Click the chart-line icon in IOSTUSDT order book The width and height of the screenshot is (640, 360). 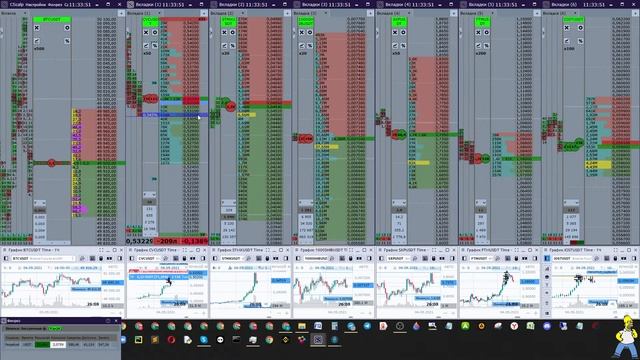(567, 41)
